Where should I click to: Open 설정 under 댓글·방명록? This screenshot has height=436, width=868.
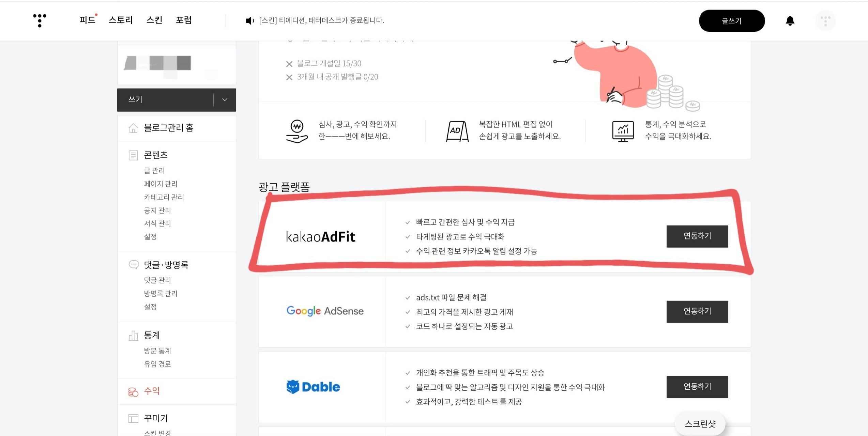pyautogui.click(x=150, y=307)
